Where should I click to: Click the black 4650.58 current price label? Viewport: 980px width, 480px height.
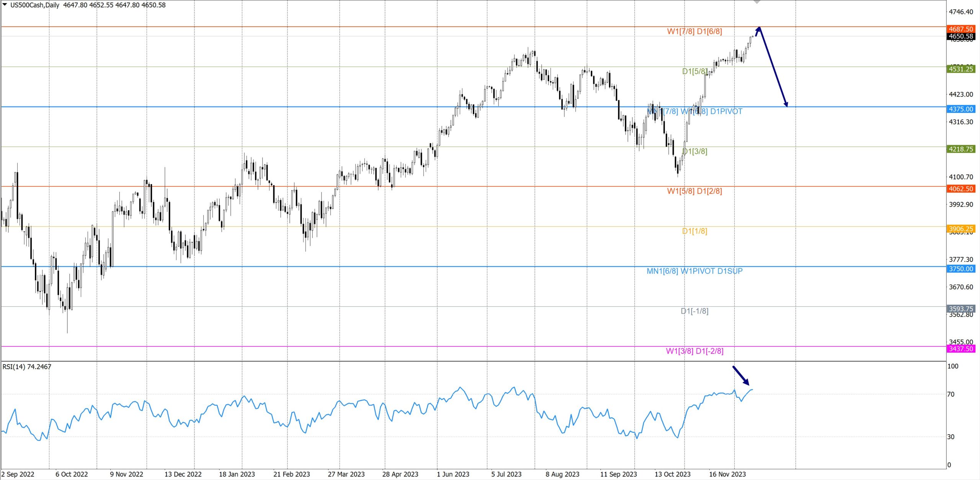click(x=961, y=36)
